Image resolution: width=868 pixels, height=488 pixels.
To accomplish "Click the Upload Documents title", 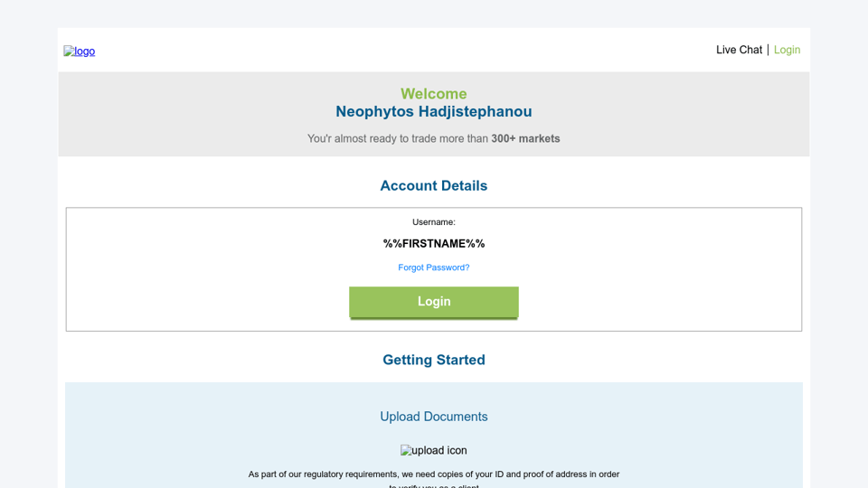I will click(434, 417).
